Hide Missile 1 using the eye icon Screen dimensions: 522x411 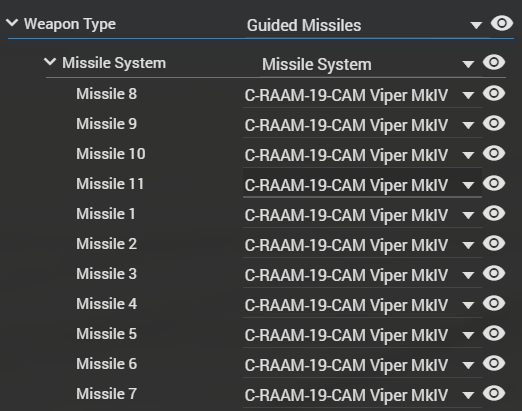494,213
